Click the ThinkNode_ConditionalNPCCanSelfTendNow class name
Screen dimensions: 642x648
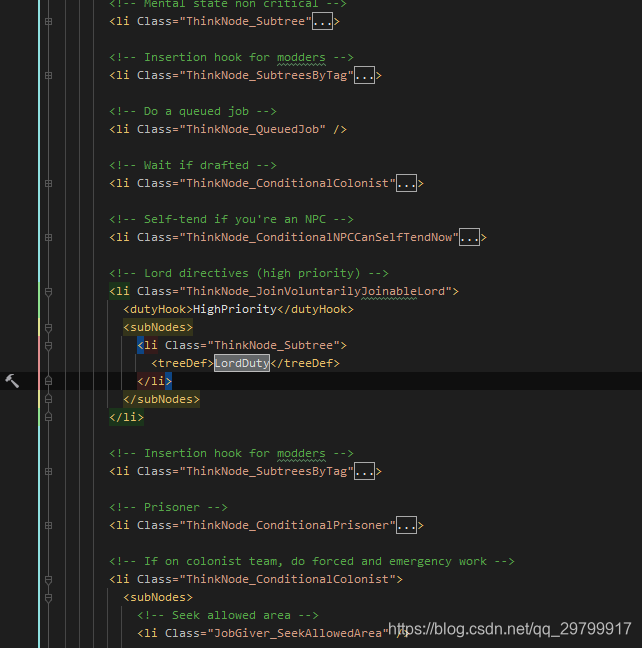319,237
